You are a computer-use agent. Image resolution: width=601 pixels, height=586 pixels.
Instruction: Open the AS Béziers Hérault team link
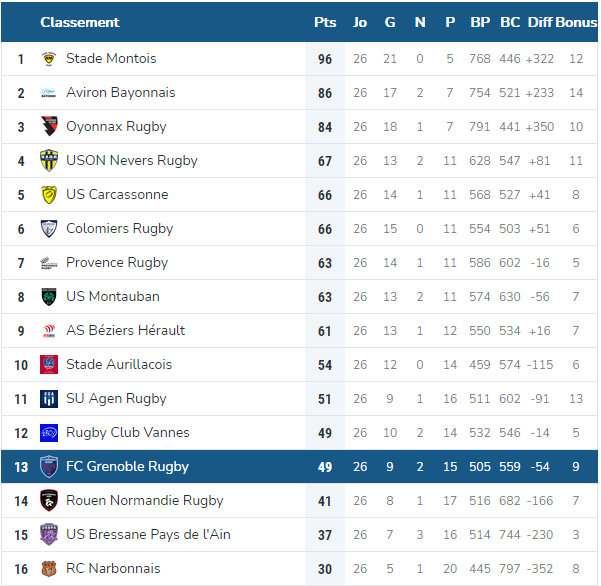click(125, 330)
